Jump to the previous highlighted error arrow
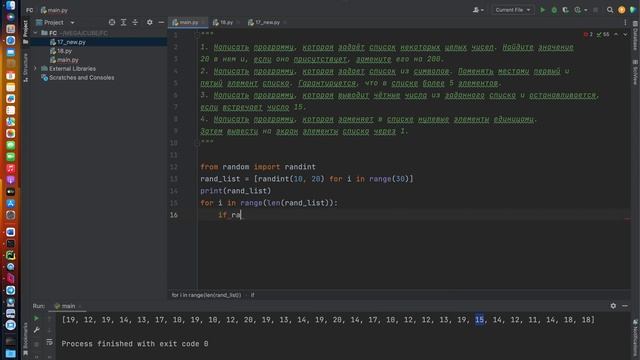 616,35
